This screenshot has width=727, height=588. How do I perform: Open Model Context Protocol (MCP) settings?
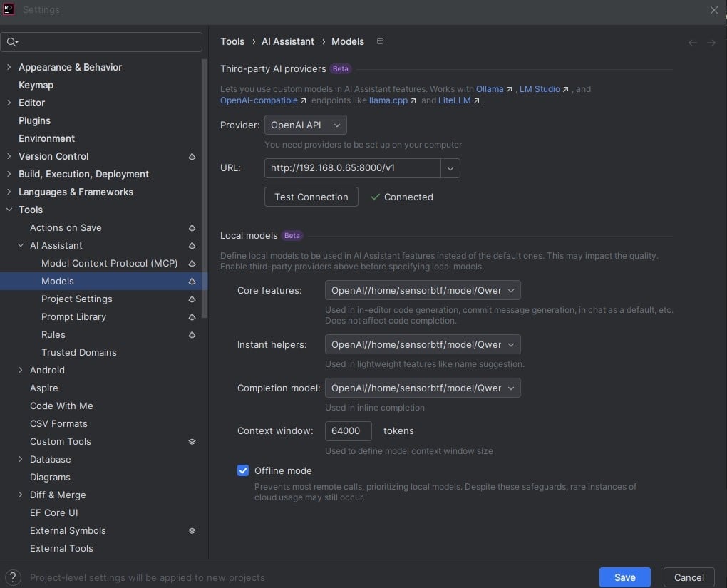coord(109,263)
